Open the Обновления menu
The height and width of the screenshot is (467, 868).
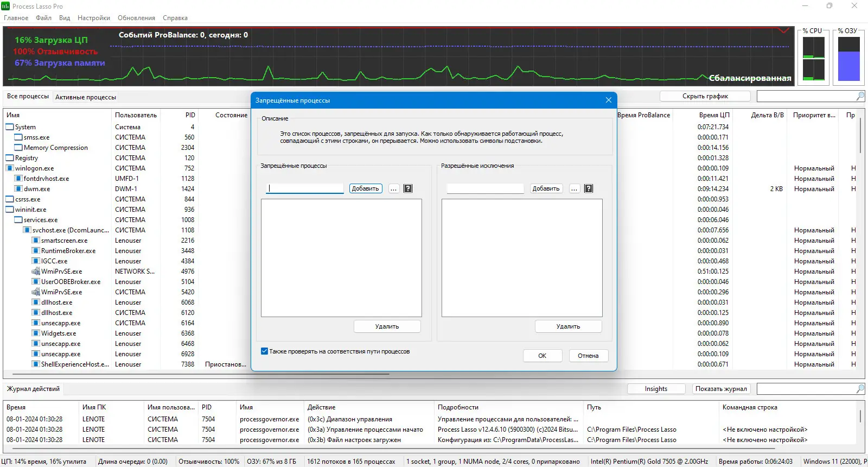tap(137, 18)
